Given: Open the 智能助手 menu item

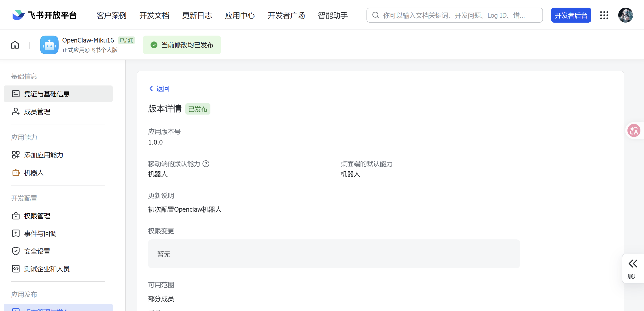Looking at the screenshot, I should pos(333,15).
